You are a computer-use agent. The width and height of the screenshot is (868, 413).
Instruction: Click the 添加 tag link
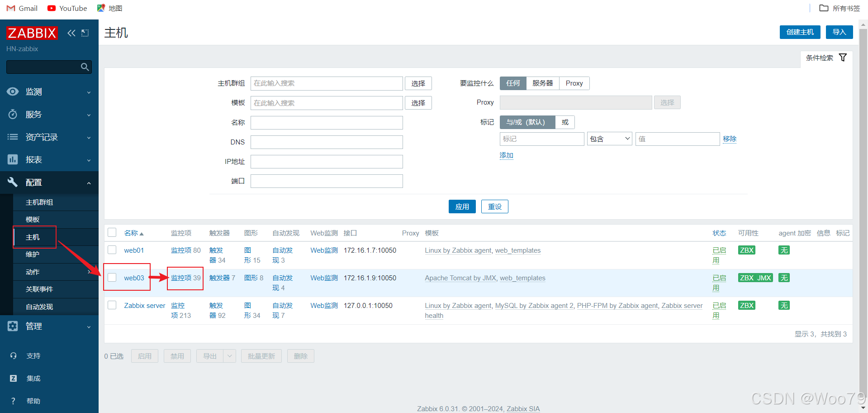coord(506,155)
